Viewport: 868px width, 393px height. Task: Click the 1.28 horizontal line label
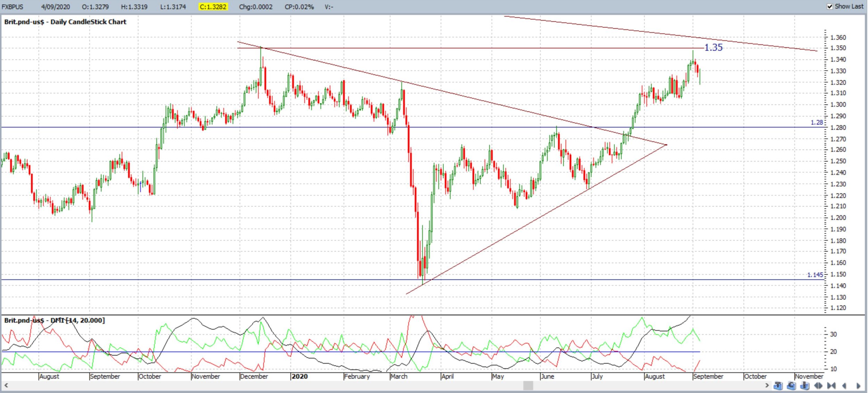pyautogui.click(x=817, y=122)
